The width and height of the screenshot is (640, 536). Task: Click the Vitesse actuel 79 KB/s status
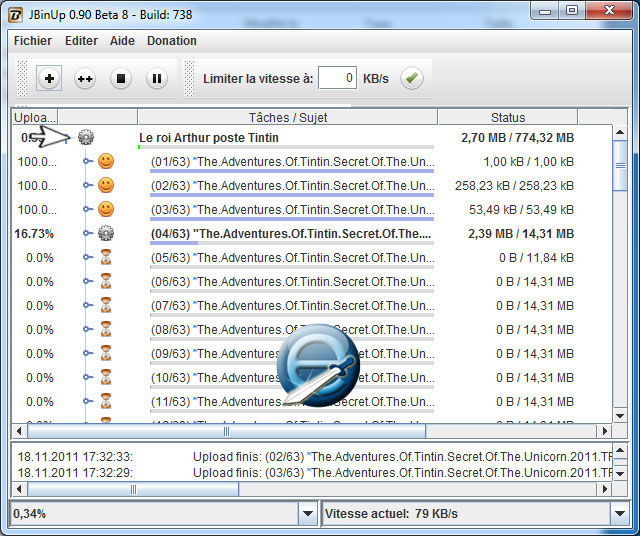click(x=391, y=514)
